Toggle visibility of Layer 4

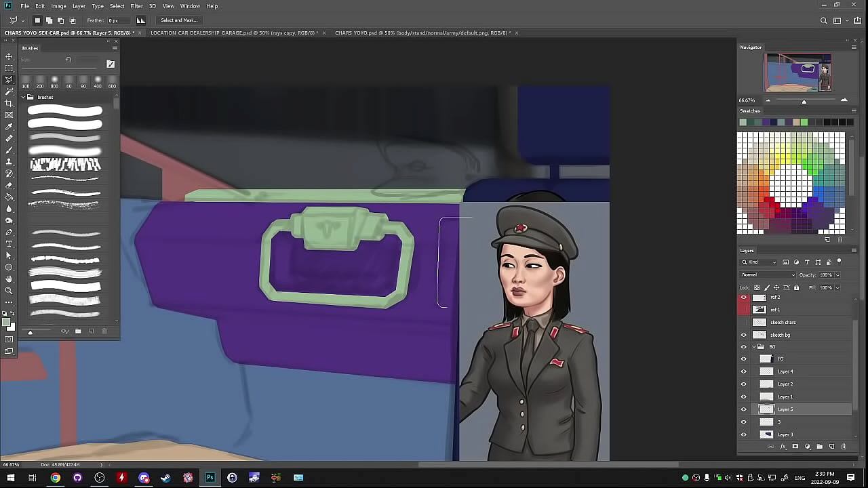coord(744,371)
